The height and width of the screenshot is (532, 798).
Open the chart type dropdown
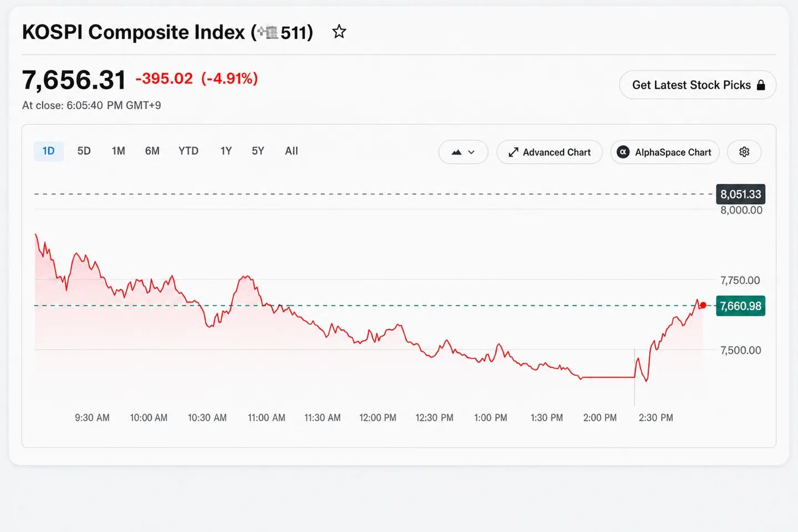coord(463,152)
